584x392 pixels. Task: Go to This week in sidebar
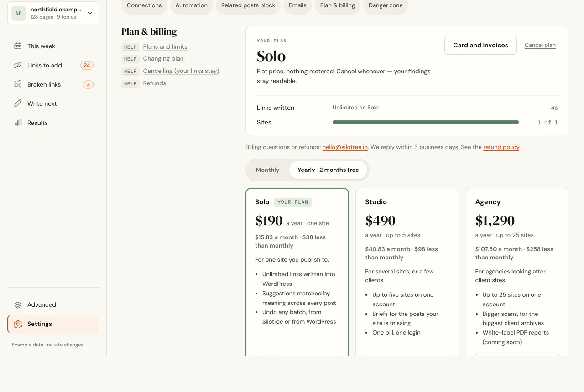[53, 46]
